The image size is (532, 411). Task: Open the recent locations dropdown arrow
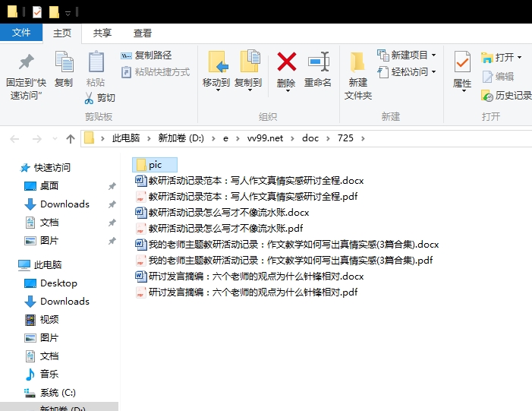[55, 139]
